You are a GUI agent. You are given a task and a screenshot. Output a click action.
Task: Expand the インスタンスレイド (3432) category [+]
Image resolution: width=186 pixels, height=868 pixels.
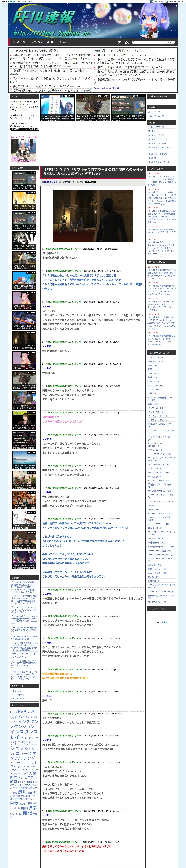(149, 433)
